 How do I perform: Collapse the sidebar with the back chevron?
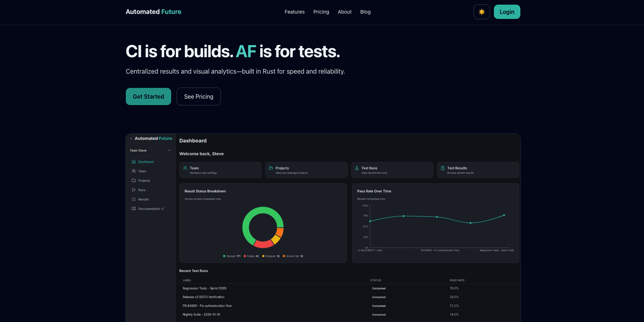[x=131, y=138]
